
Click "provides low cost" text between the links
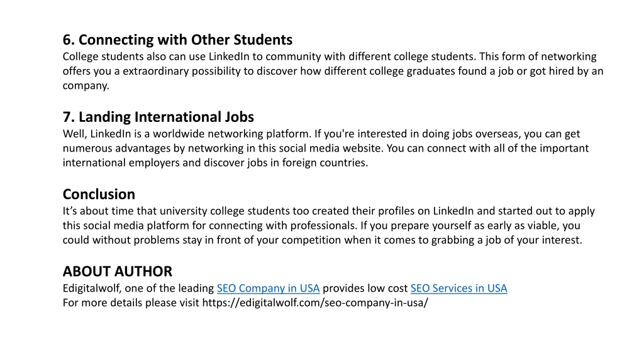(x=365, y=288)
